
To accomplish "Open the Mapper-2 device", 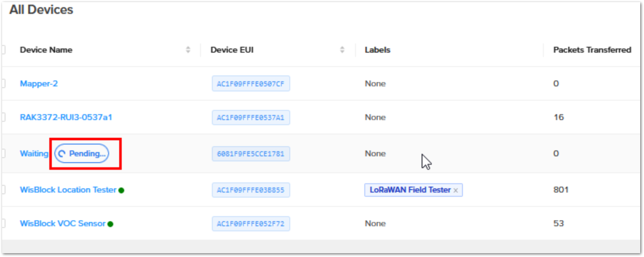I will [x=39, y=83].
